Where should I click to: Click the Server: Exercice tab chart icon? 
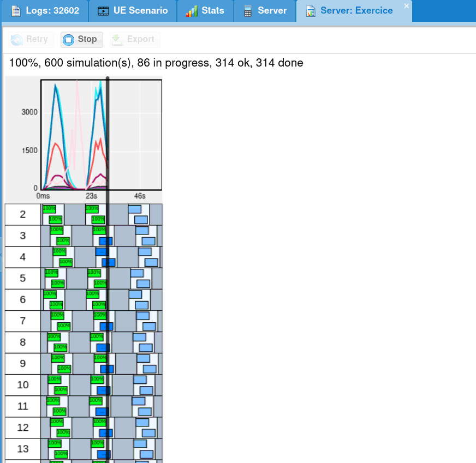[310, 11]
